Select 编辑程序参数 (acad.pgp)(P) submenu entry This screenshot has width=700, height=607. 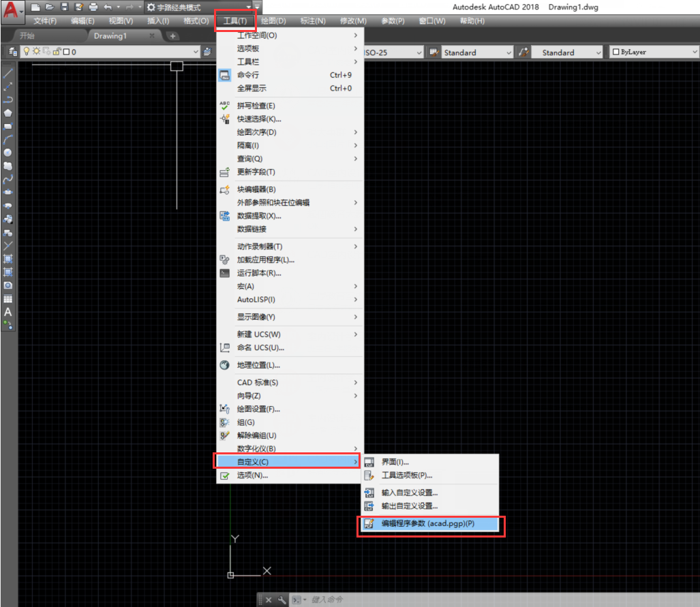click(430, 523)
